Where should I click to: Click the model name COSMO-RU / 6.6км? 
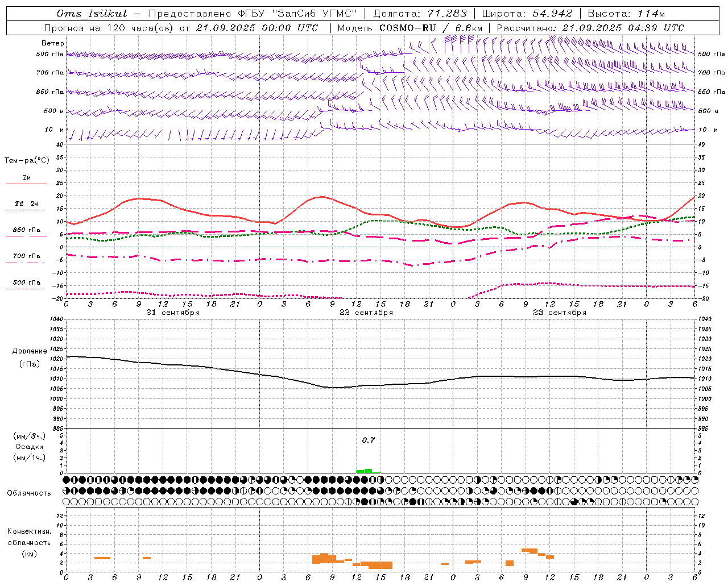coord(431,28)
